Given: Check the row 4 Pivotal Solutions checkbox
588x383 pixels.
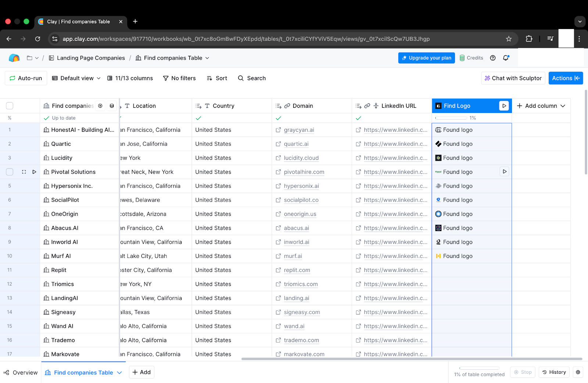Looking at the screenshot, I should (x=10, y=172).
